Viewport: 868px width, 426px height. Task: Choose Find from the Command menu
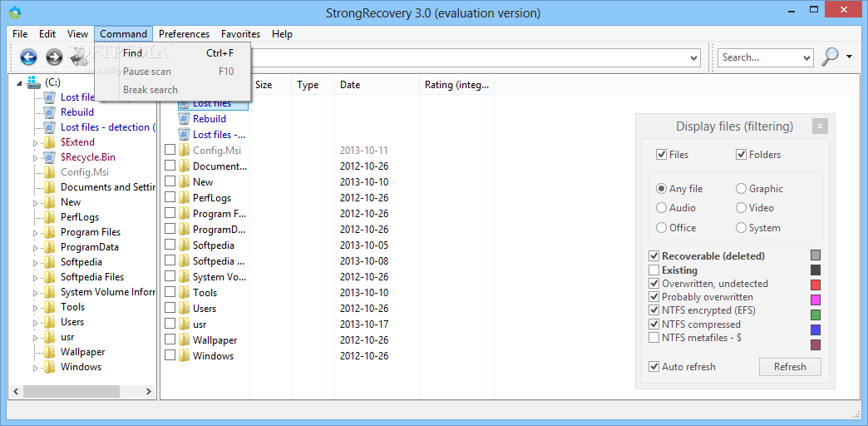click(173, 53)
